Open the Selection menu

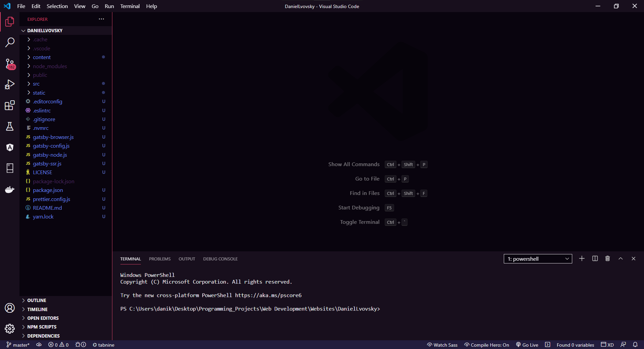click(x=57, y=6)
